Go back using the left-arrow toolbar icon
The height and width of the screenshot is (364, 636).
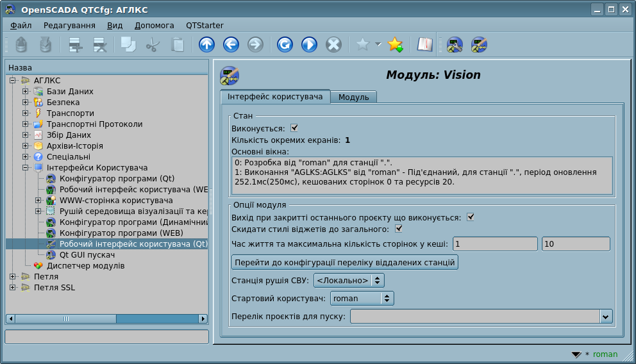231,44
